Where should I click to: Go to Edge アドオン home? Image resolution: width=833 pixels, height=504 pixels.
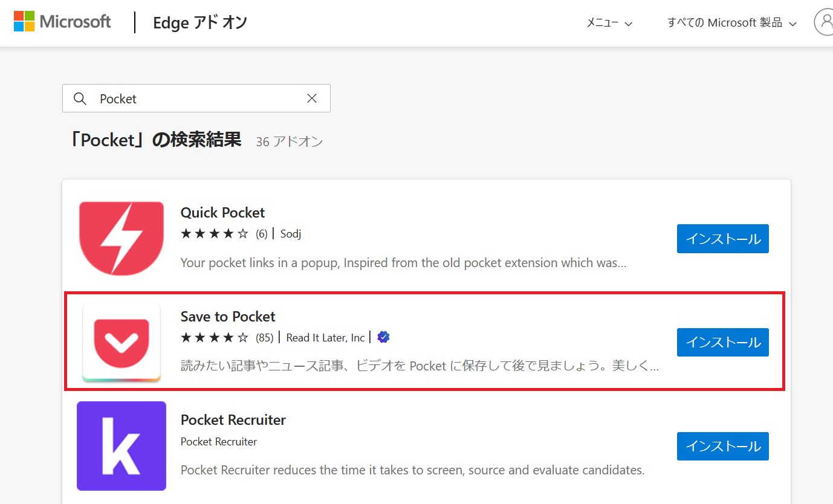pos(200,23)
